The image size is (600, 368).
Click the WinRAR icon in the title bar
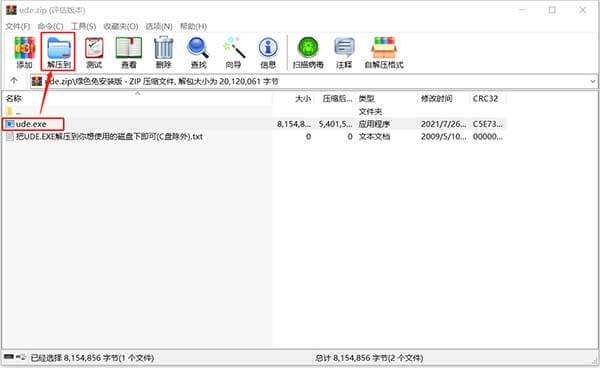[11, 10]
